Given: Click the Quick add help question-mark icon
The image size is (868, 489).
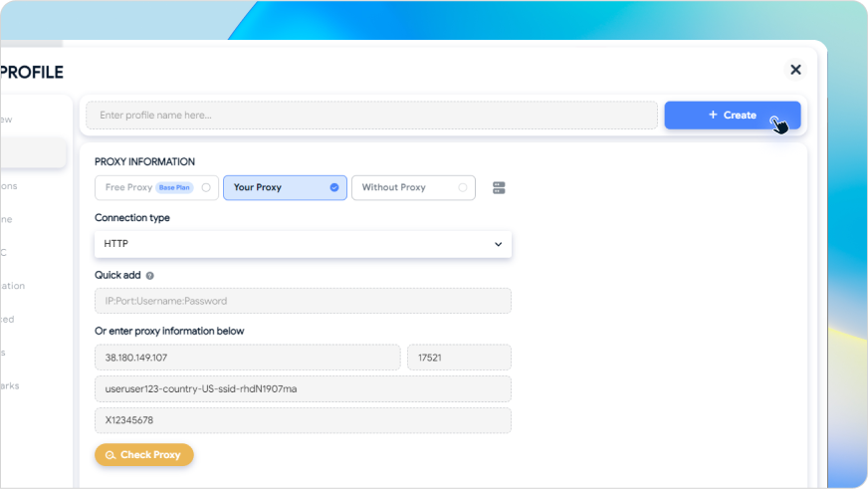Looking at the screenshot, I should tap(149, 275).
